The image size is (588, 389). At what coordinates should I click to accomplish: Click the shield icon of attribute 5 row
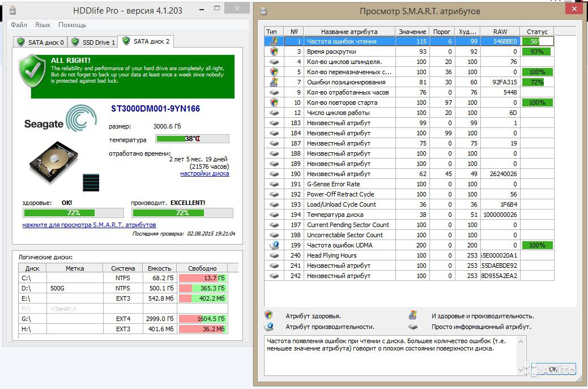point(274,71)
